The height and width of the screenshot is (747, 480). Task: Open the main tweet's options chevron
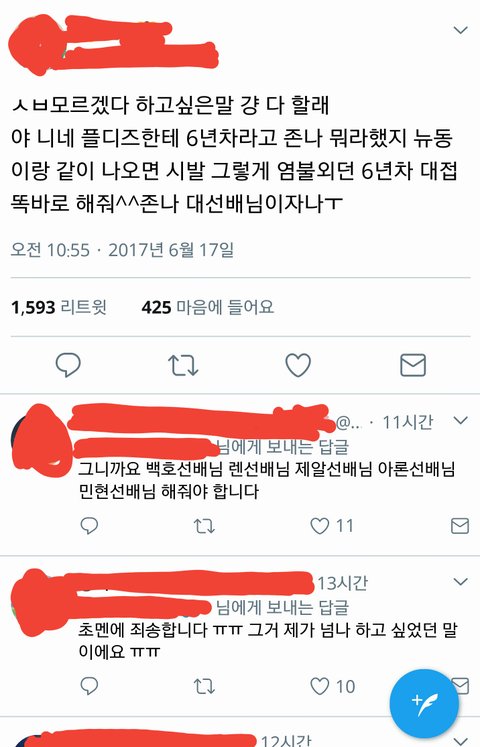coord(460,30)
